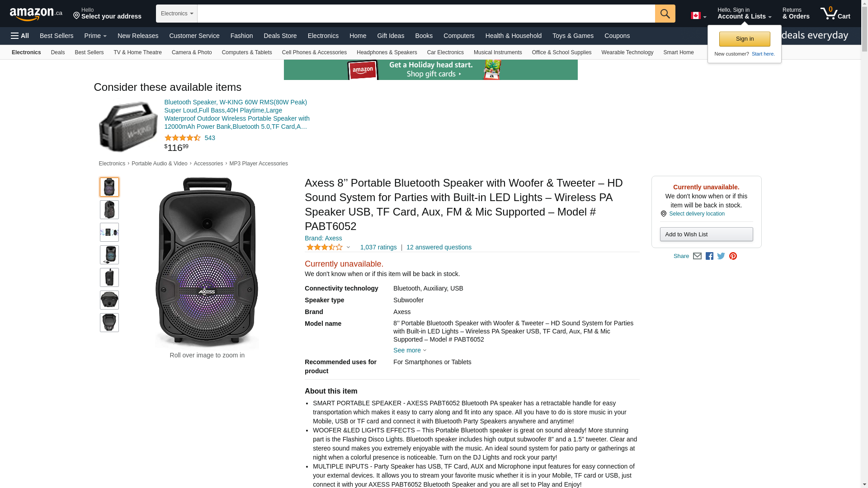Viewport: 868px width, 488px height.
Task: Open the 12 answered questions link
Action: 439,247
